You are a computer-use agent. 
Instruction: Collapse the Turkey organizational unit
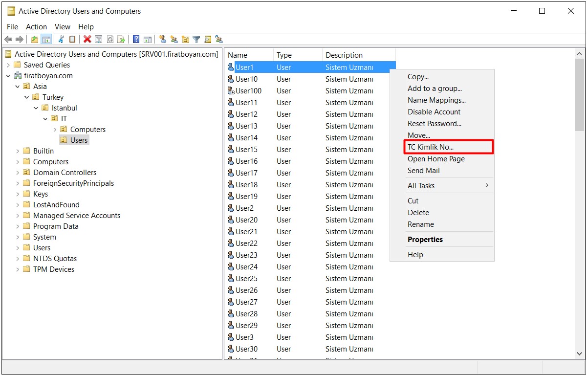pyautogui.click(x=27, y=97)
